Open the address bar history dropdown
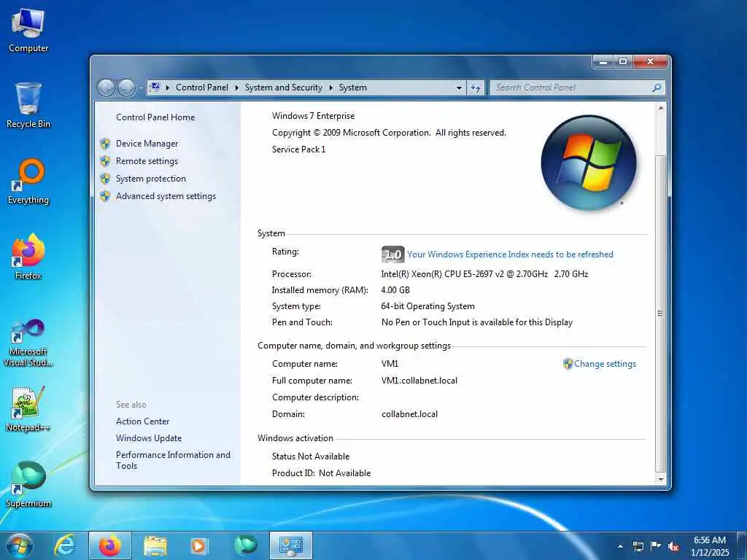747x560 pixels. [459, 88]
